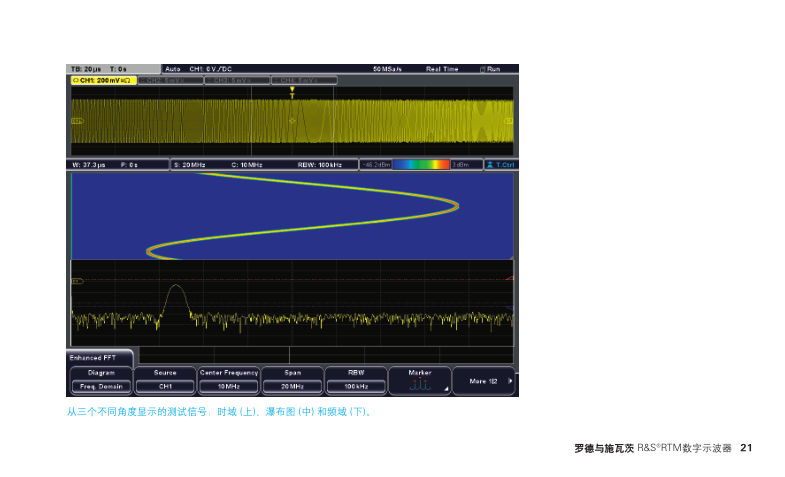The image size is (785, 477).
Task: Click the W: 37.3 µs window width readout
Action: (x=89, y=165)
